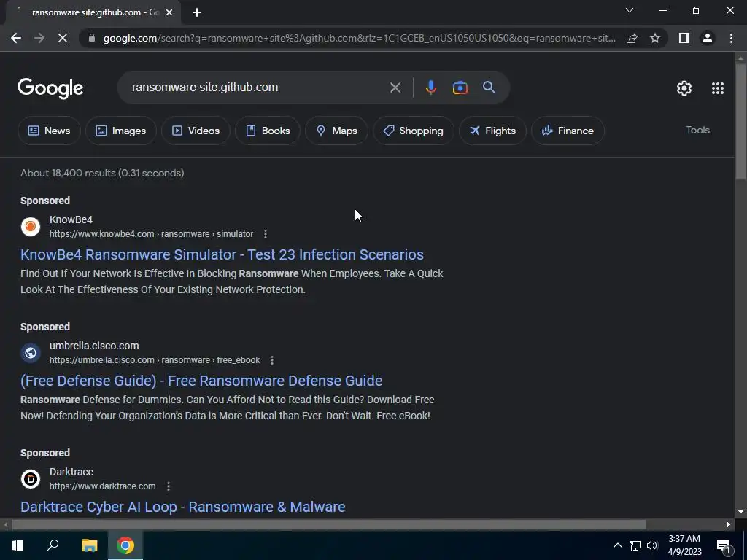Click the scroll right arrow
747x560 pixels.
pyautogui.click(x=729, y=525)
